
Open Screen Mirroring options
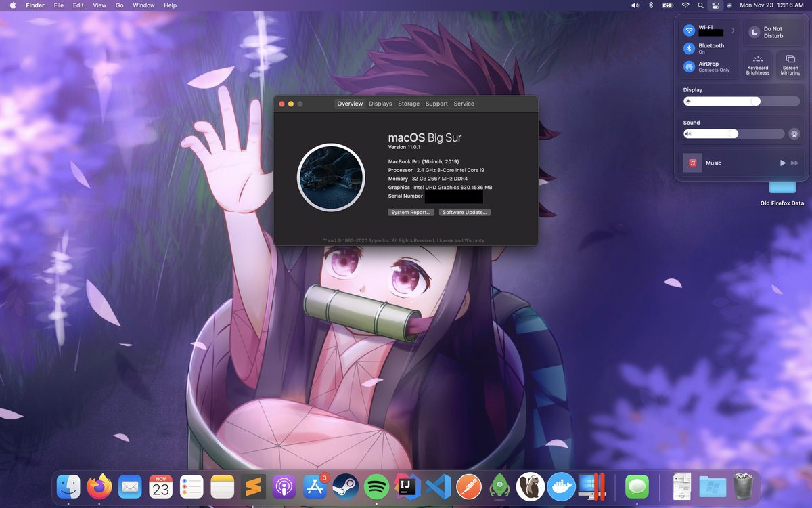pos(790,65)
